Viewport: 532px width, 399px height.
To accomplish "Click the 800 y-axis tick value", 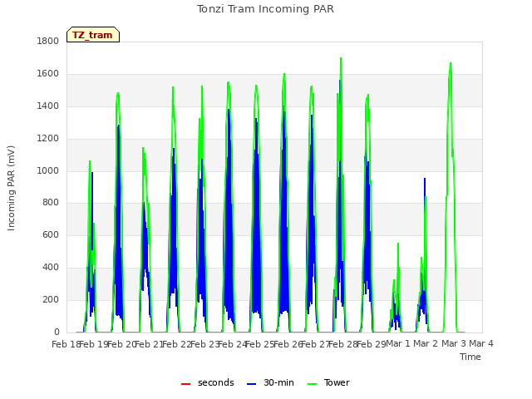I will [x=51, y=203].
